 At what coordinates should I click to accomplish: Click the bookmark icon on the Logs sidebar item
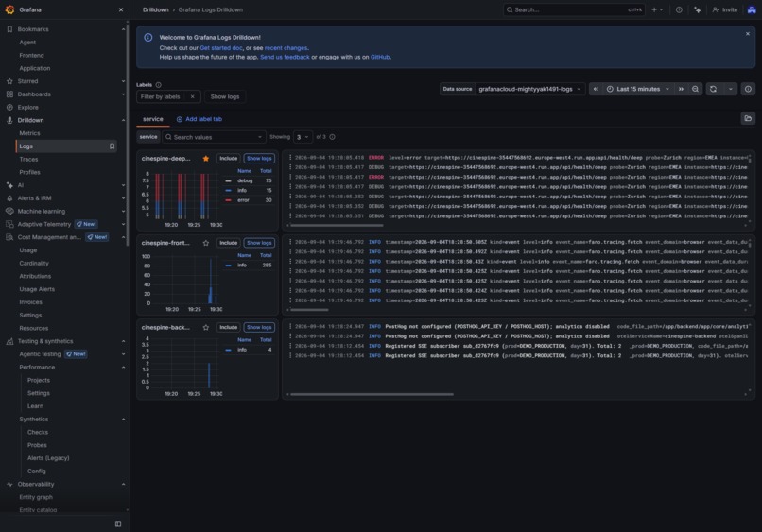[x=112, y=146]
